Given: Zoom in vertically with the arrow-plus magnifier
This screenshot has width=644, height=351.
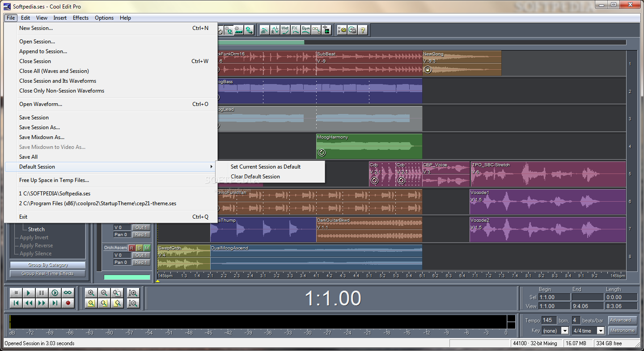Looking at the screenshot, I should point(133,293).
